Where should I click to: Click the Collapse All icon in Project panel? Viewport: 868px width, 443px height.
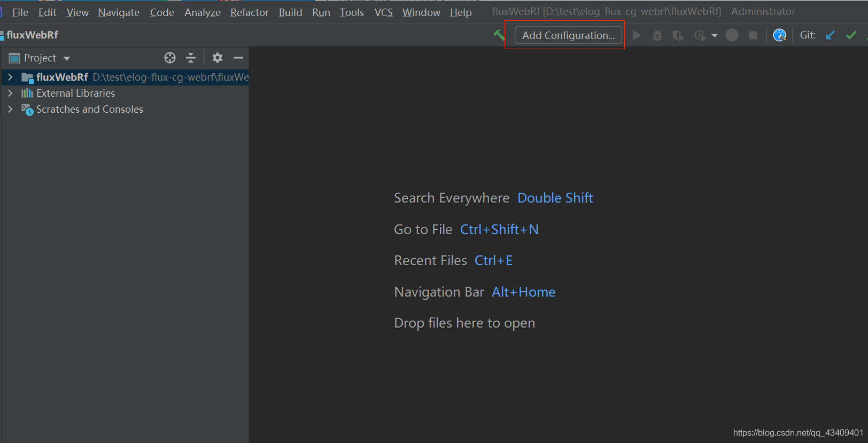point(191,58)
